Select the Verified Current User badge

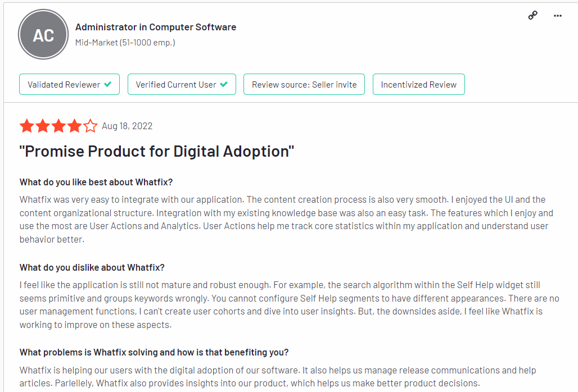pyautogui.click(x=182, y=84)
